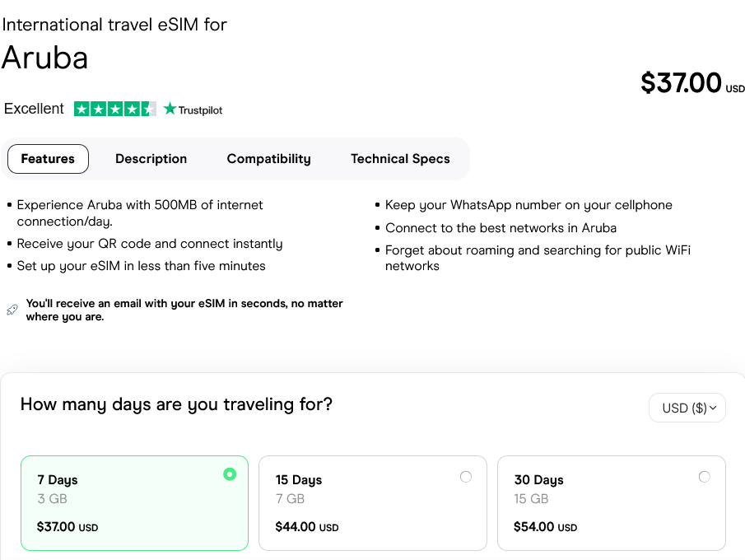Select the 15 Days radio button
The width and height of the screenshot is (745, 560).
pyautogui.click(x=466, y=477)
